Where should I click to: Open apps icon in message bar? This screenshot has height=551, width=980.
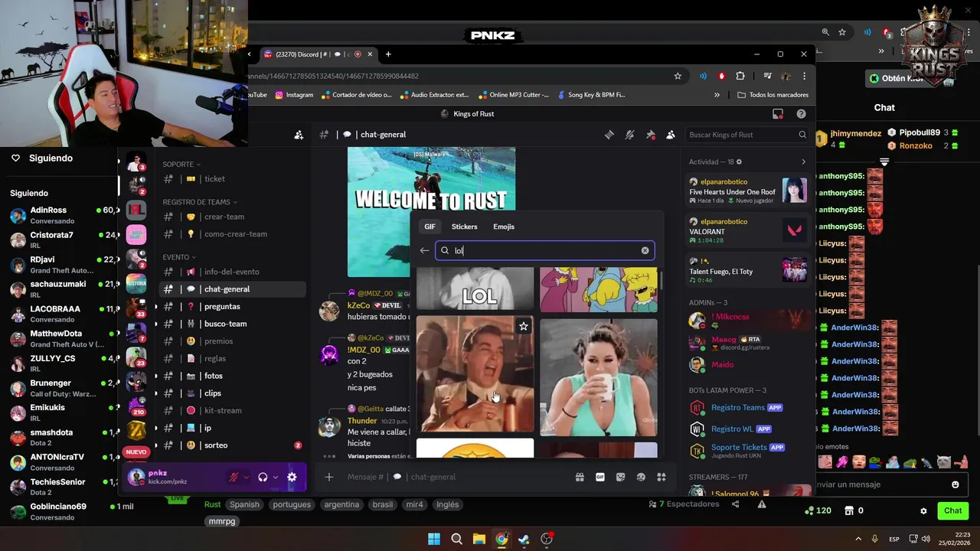point(661,477)
